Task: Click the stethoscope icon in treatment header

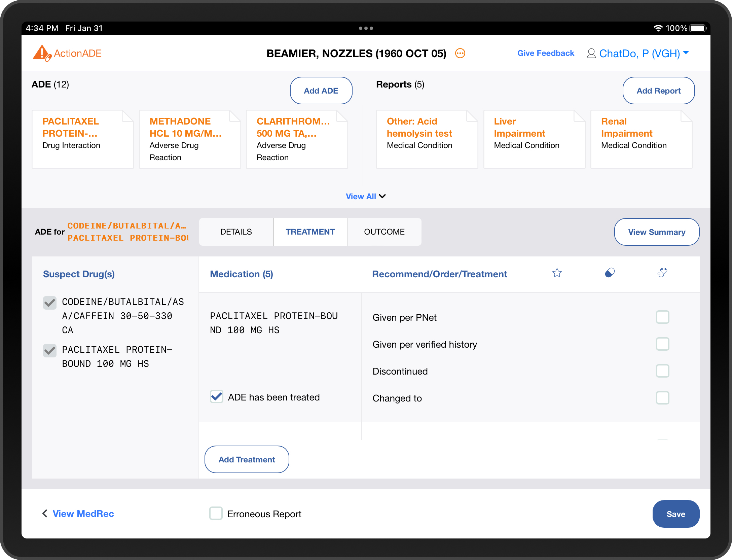Action: coord(662,273)
